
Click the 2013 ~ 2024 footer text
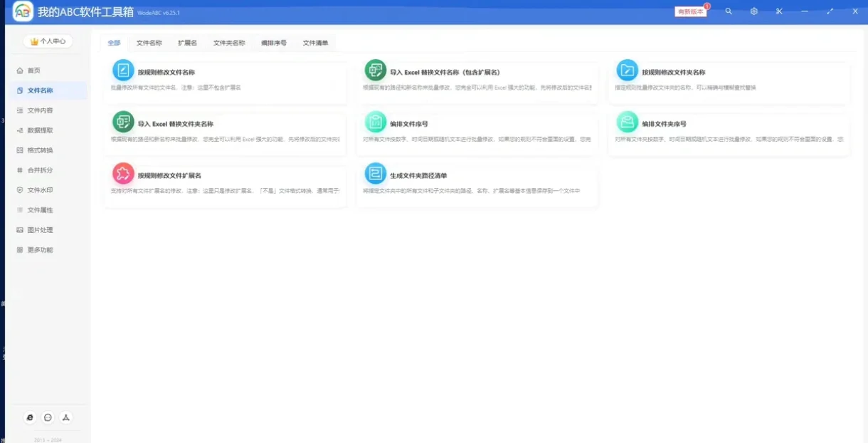click(x=48, y=440)
